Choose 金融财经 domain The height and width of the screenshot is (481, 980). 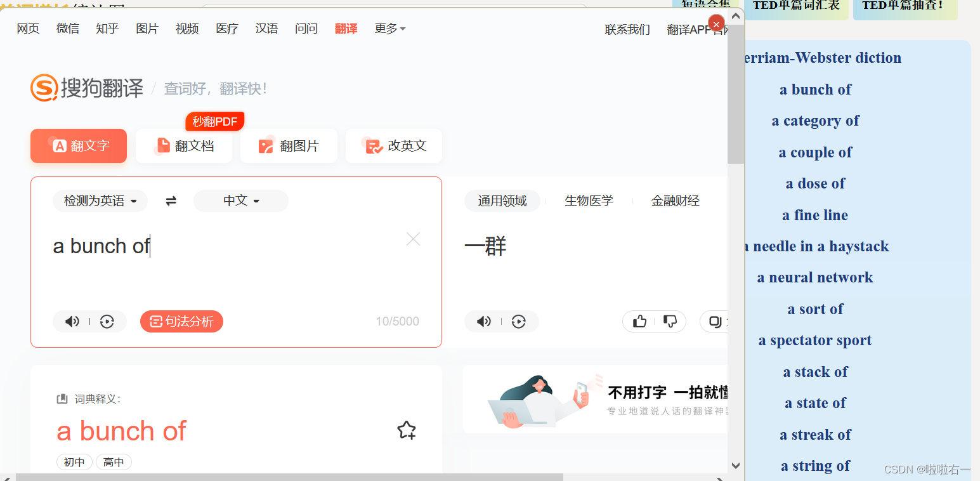coord(676,201)
